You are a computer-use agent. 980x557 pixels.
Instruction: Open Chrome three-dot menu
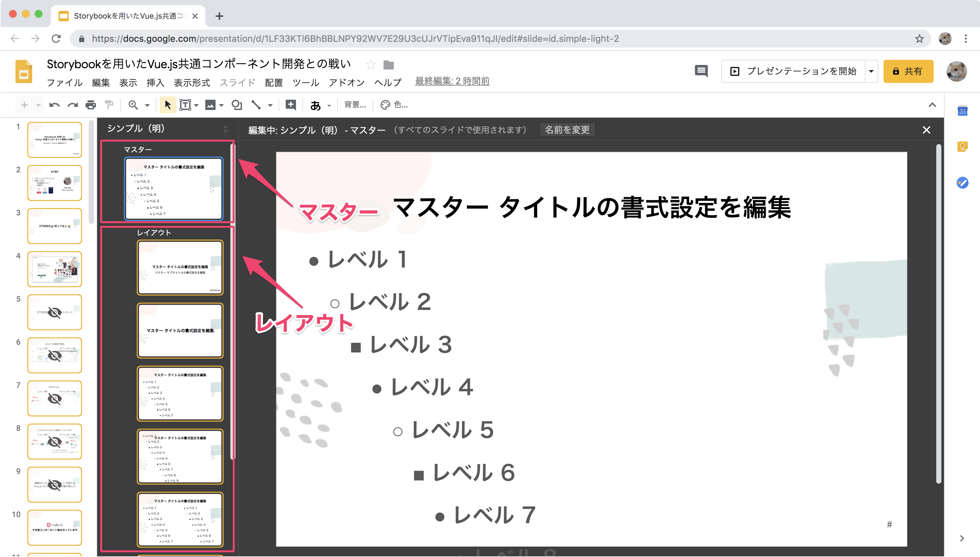tap(966, 39)
